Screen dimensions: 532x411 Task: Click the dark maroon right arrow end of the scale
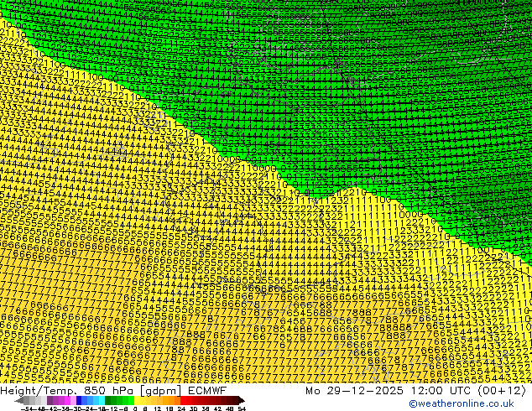click(242, 400)
